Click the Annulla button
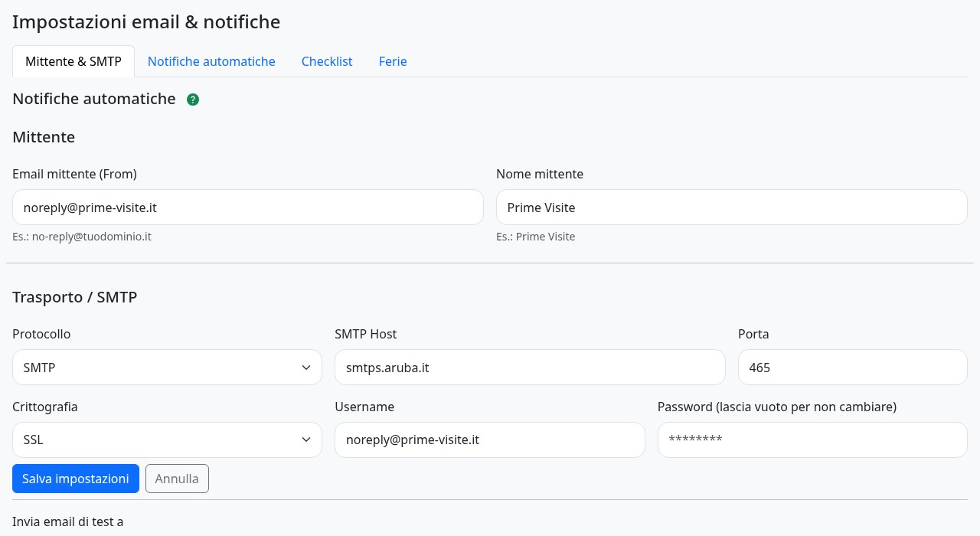 tap(177, 479)
